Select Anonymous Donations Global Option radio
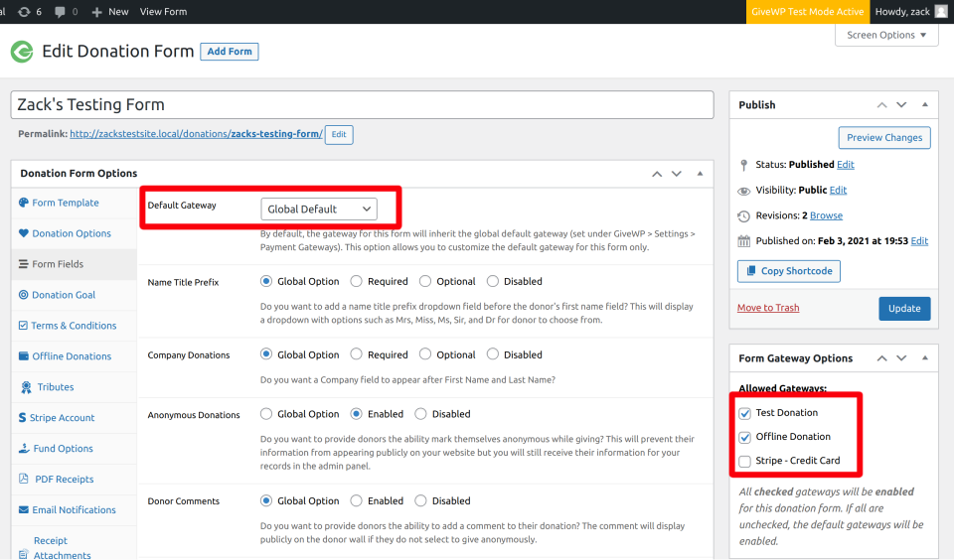Image resolution: width=954 pixels, height=560 pixels. coord(266,413)
